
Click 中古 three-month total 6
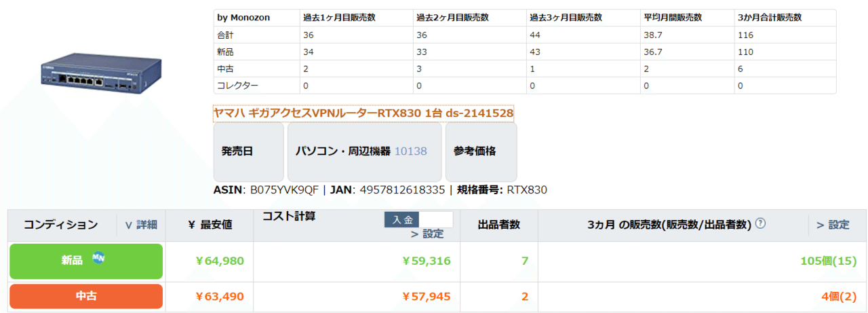tap(740, 69)
